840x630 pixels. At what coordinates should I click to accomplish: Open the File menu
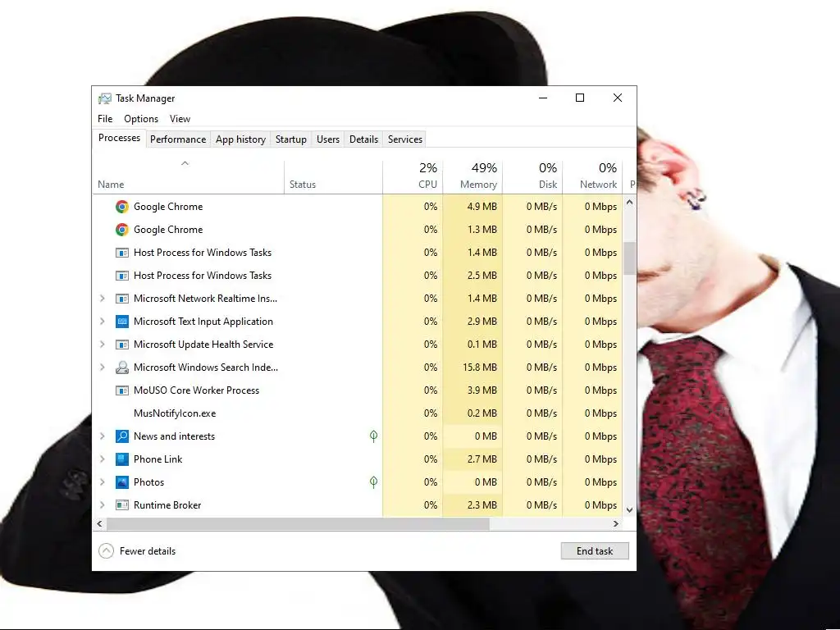[x=105, y=119]
